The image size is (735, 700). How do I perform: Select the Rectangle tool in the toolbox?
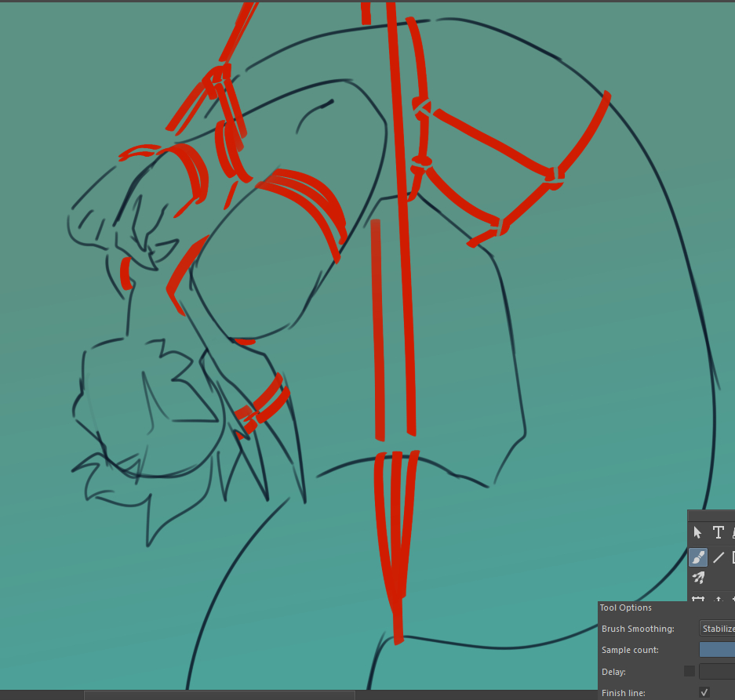click(733, 557)
